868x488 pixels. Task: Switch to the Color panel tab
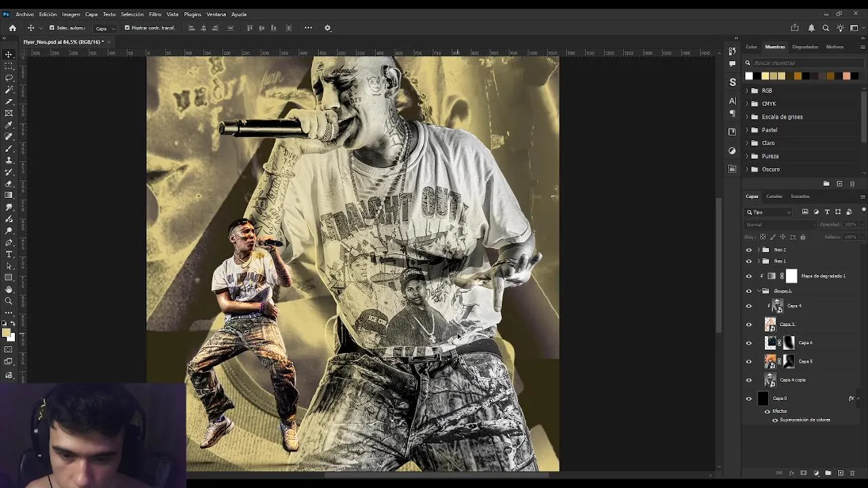[751, 47]
